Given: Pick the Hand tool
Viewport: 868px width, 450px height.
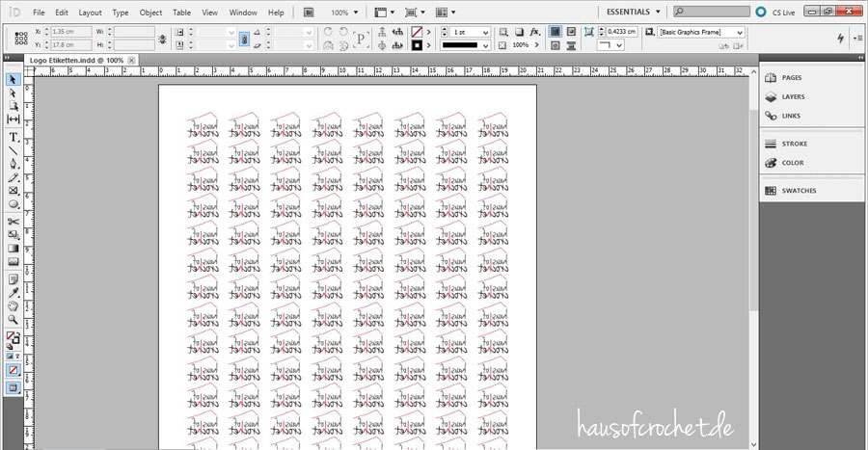Looking at the screenshot, I should 14,305.
